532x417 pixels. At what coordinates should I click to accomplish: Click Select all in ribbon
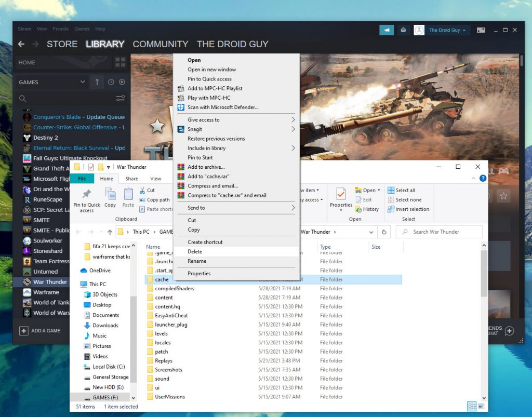(x=402, y=190)
